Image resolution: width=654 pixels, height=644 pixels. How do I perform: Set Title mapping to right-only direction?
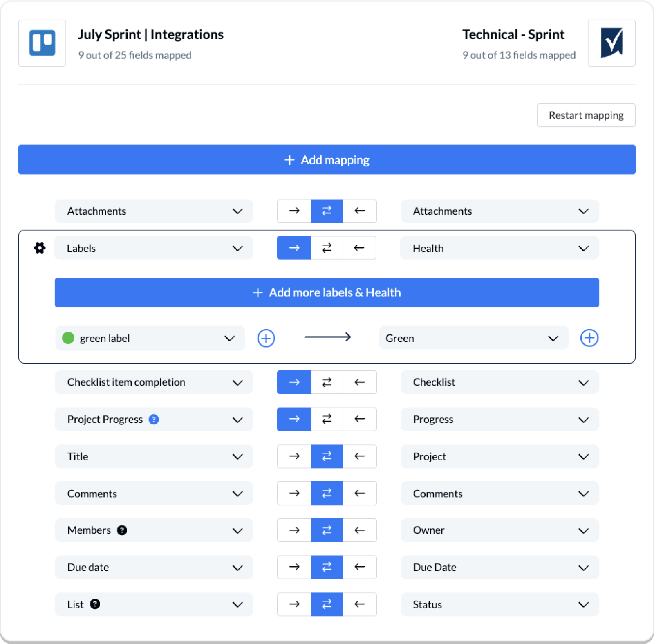[293, 456]
